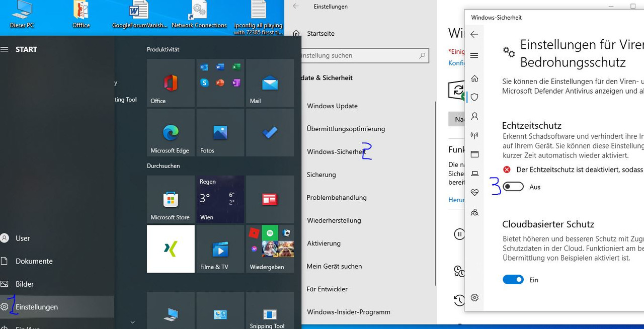644x329 pixels.
Task: Open the Mail tile
Action: click(270, 83)
